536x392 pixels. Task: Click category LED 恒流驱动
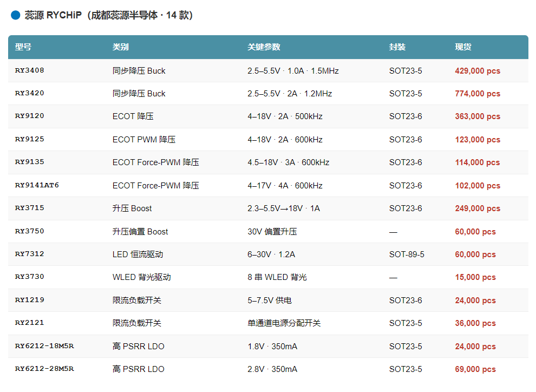coord(138,254)
